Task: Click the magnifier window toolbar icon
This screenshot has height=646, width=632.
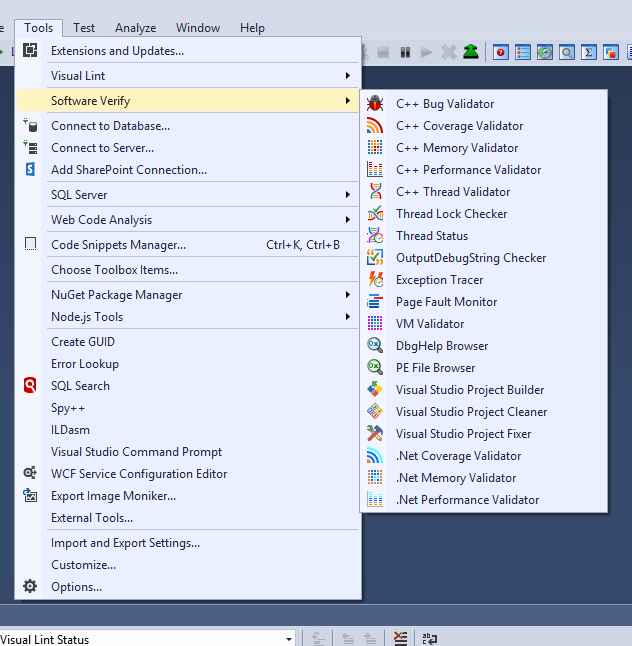Action: (566, 52)
